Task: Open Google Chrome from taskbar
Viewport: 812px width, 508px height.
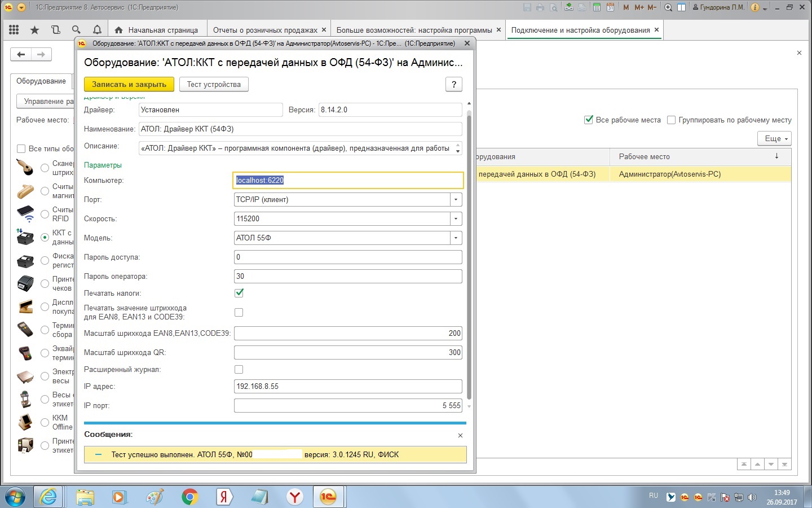Action: pos(189,497)
